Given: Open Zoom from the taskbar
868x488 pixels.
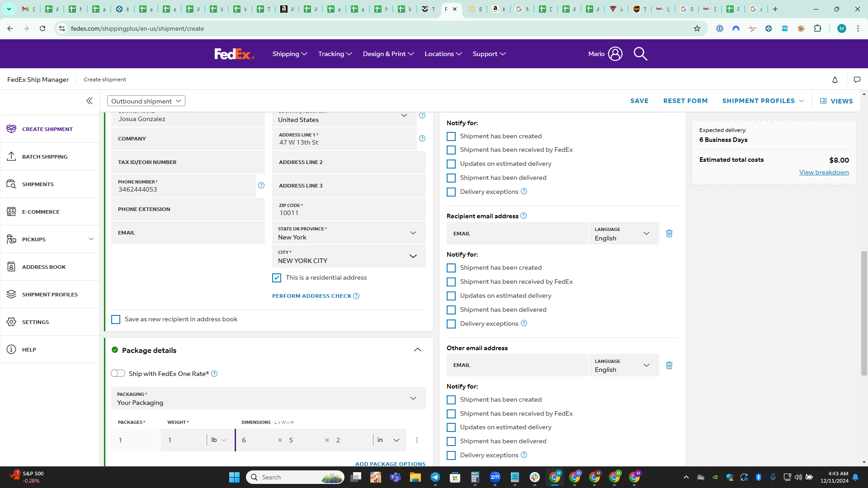Looking at the screenshot, I should [x=495, y=477].
